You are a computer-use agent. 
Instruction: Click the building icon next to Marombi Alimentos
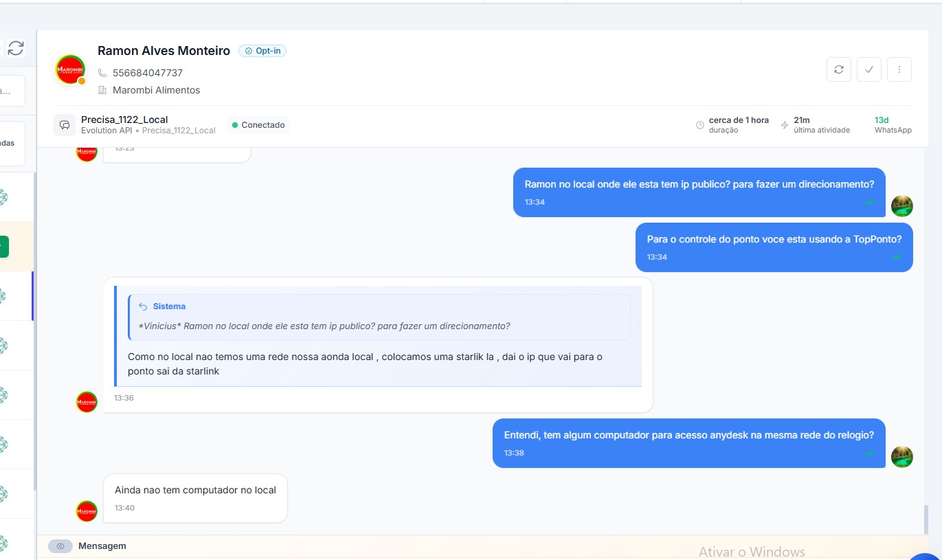coord(102,90)
